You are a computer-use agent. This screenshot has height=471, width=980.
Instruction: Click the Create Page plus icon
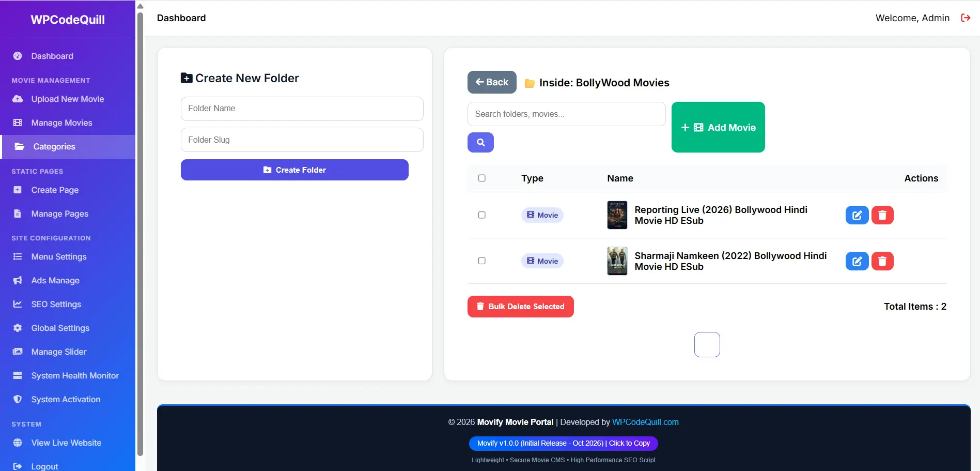pos(18,190)
